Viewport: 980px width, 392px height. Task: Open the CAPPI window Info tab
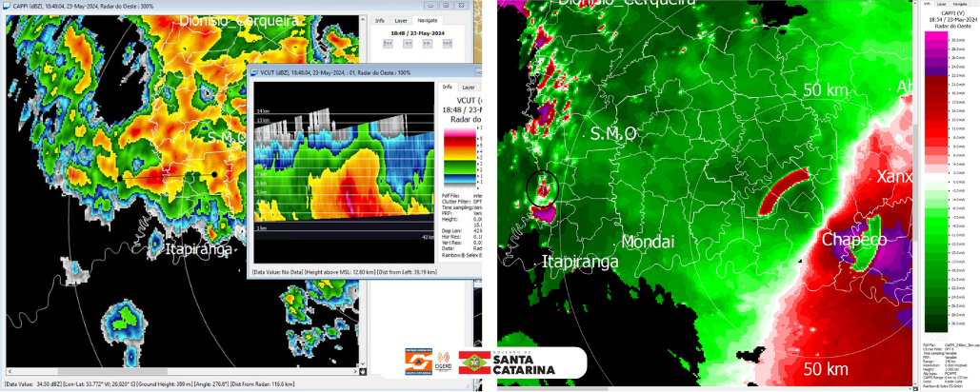point(379,20)
